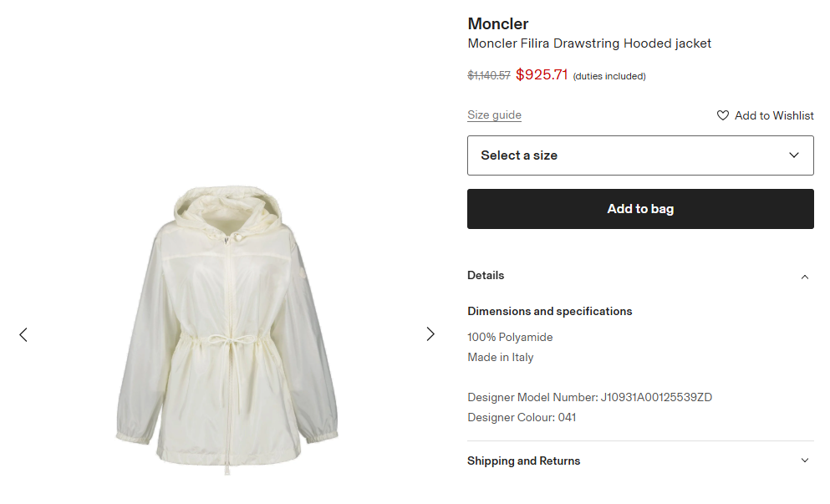Collapse Details using its chevron

[805, 277]
